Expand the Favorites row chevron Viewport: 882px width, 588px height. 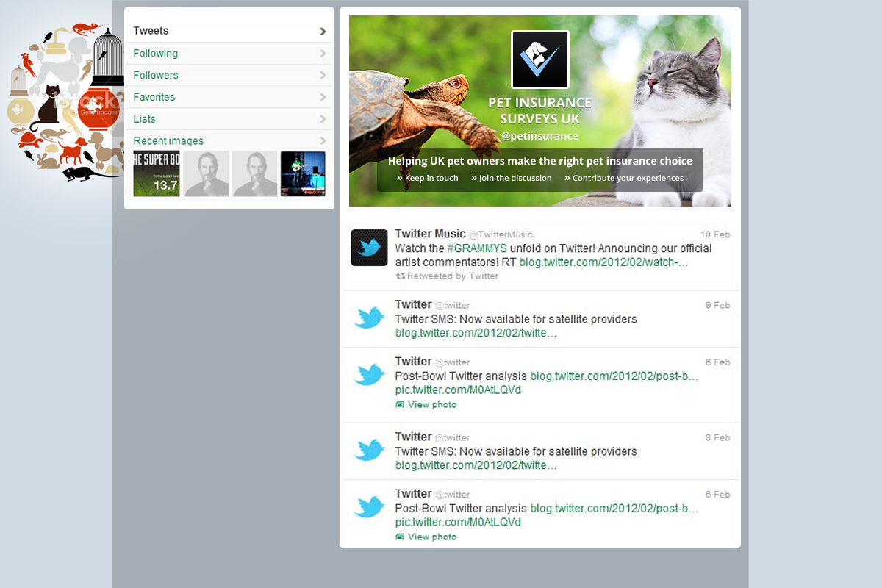point(323,97)
